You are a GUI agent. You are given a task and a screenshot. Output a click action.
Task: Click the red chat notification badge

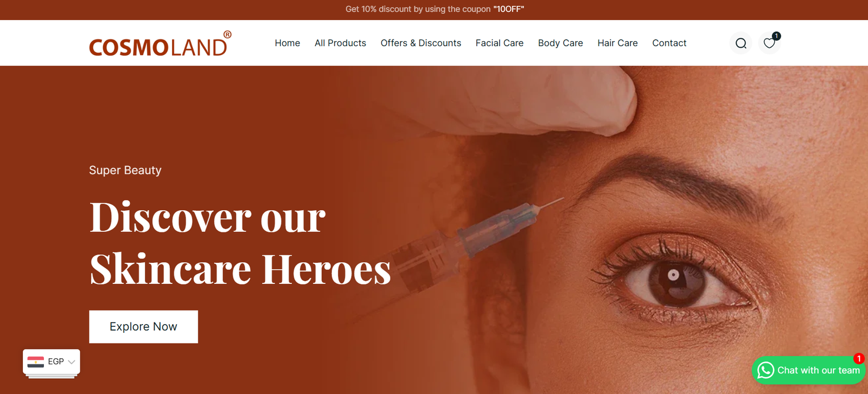859,359
